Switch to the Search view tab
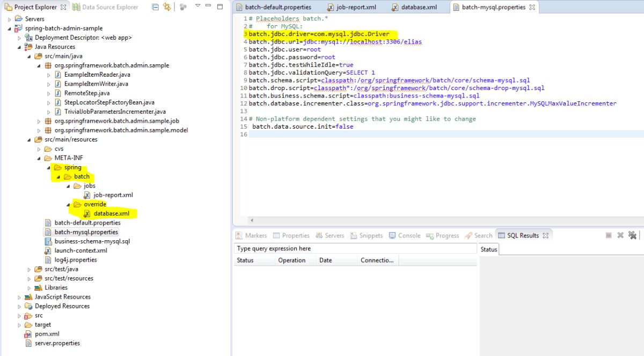Image resolution: width=644 pixels, height=356 pixels. 479,235
